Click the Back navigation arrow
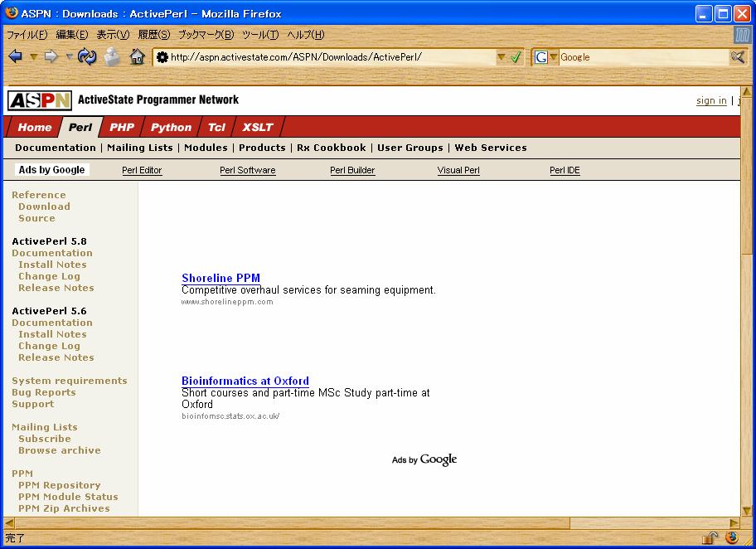Image resolution: width=756 pixels, height=549 pixels. click(x=15, y=57)
